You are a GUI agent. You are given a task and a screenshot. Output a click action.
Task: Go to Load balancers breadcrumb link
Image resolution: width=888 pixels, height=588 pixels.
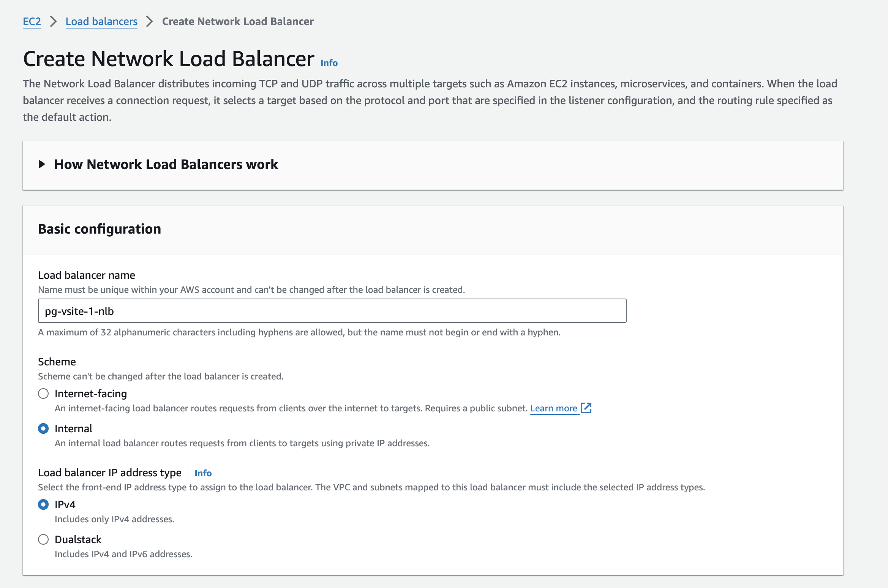click(101, 21)
